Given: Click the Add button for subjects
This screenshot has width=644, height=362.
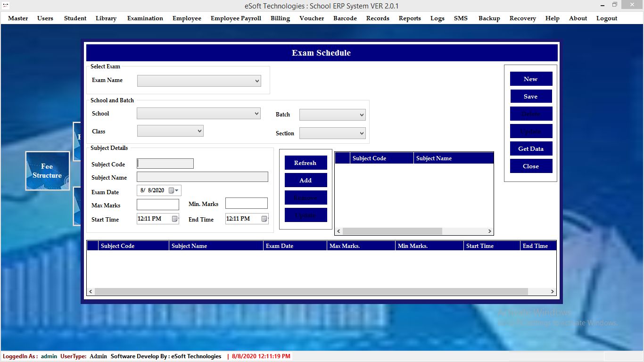Looking at the screenshot, I should click(x=305, y=180).
